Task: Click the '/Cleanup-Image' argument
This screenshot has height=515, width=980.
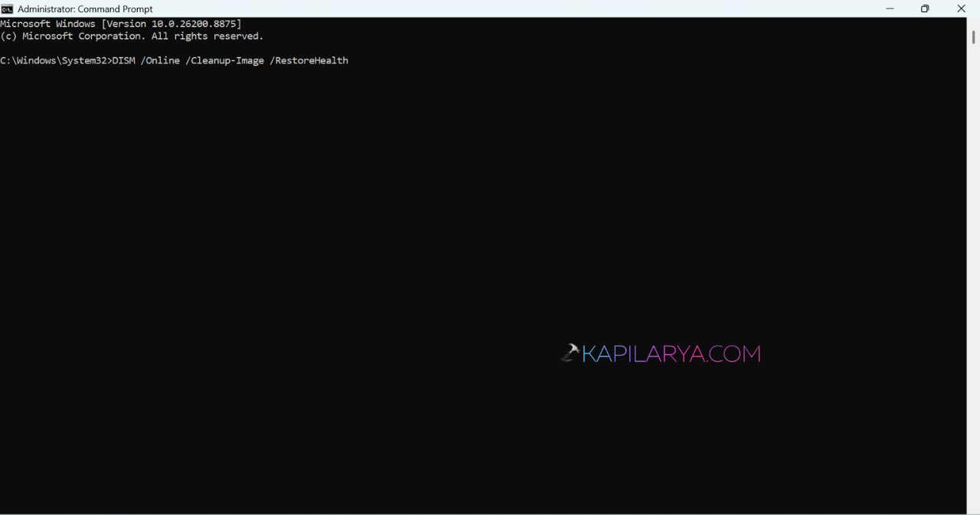Action: tap(224, 60)
